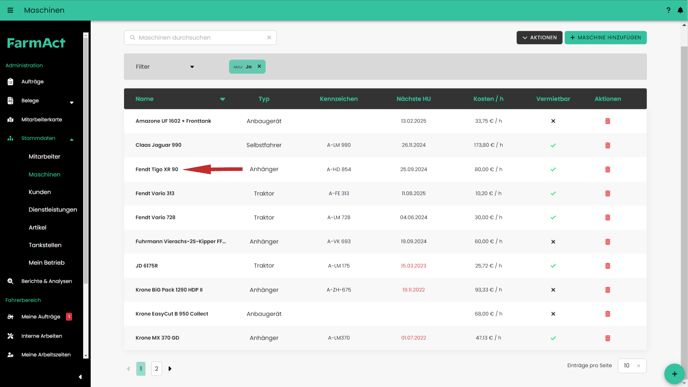688x387 pixels.
Task: Open the Claas Jaguar 990 entry
Action: pos(158,145)
